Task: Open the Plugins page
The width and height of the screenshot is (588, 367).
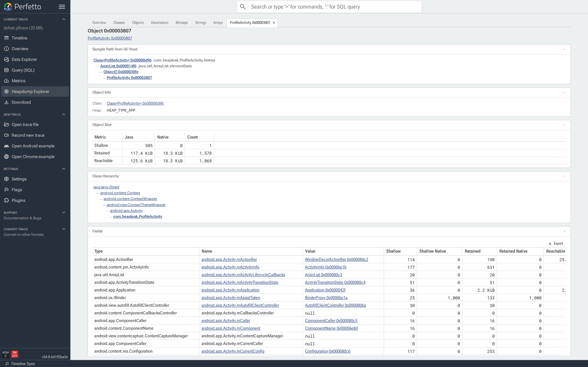Action: tap(18, 200)
